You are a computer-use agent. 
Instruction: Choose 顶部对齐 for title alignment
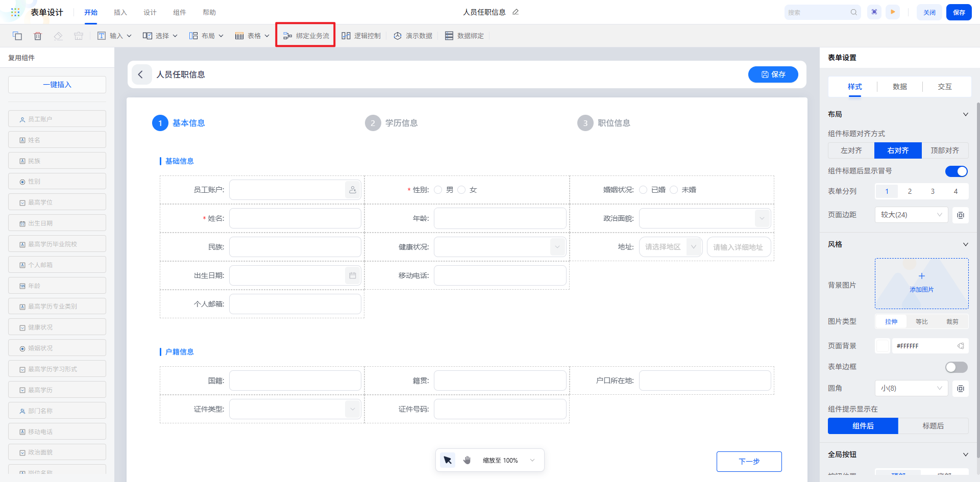(x=945, y=150)
